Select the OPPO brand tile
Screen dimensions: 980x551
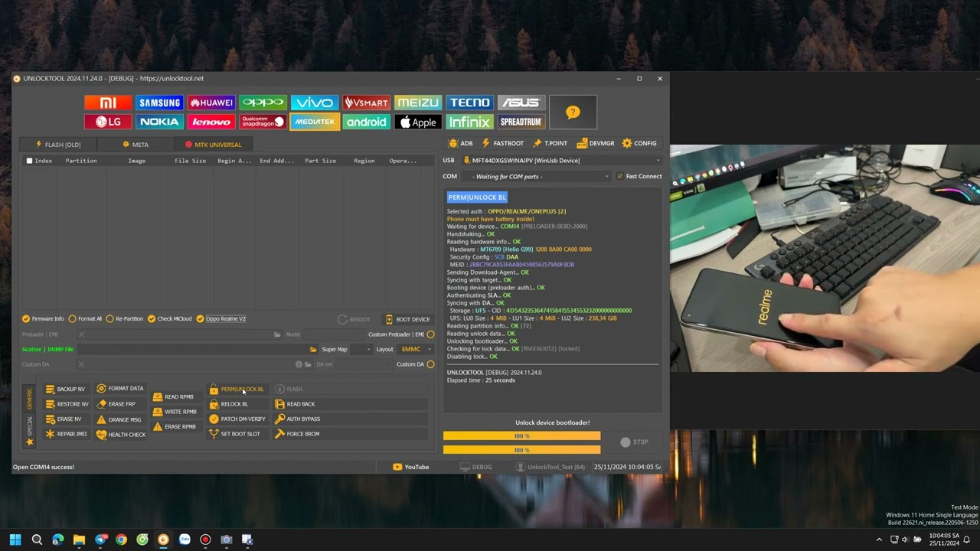tap(263, 103)
